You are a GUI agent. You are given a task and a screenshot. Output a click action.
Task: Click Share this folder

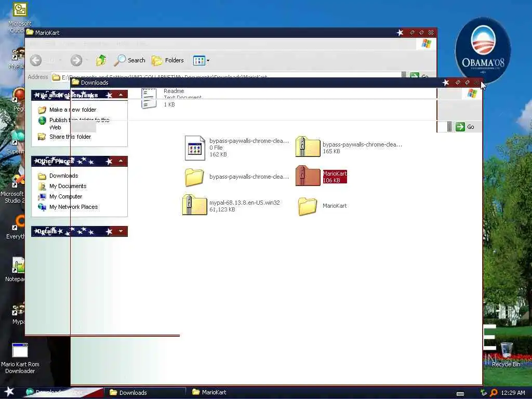click(x=70, y=137)
